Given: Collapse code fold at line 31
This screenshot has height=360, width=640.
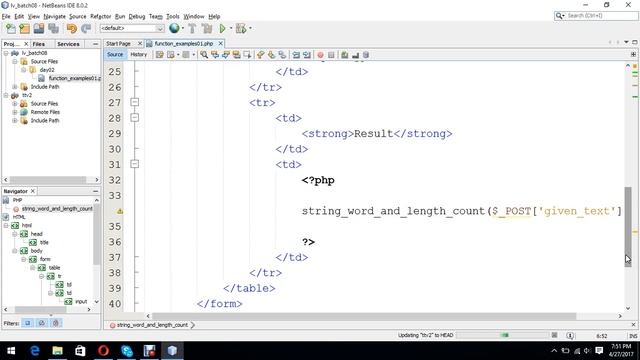Looking at the screenshot, I should (135, 164).
